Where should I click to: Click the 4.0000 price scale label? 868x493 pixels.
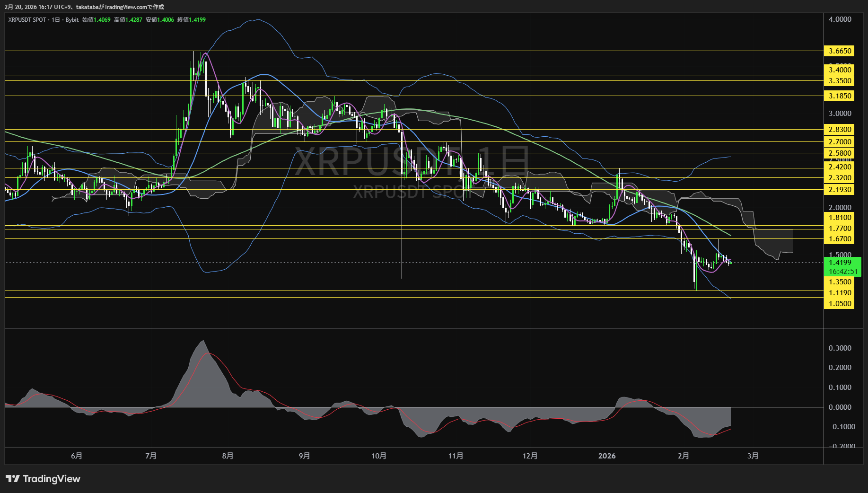click(x=840, y=19)
